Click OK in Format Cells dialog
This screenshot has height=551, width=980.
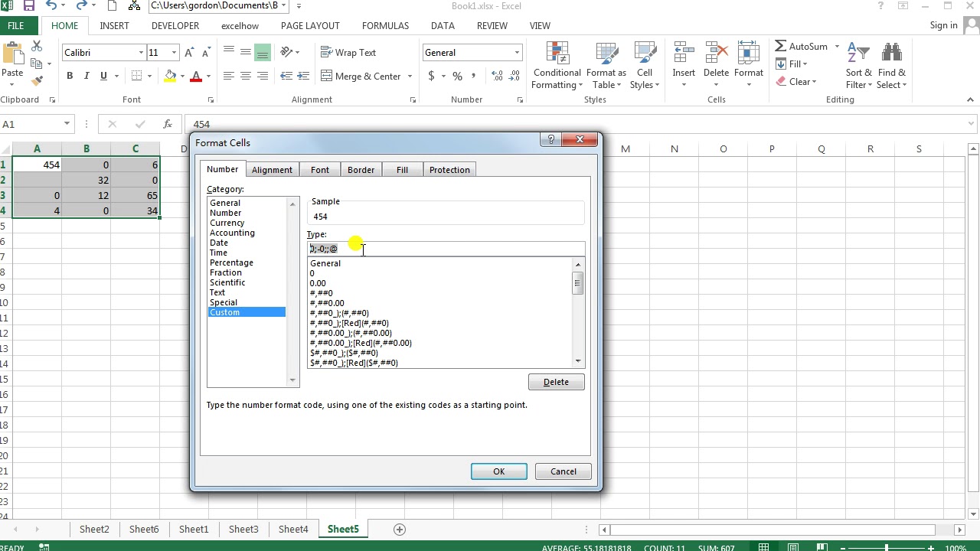click(x=498, y=471)
